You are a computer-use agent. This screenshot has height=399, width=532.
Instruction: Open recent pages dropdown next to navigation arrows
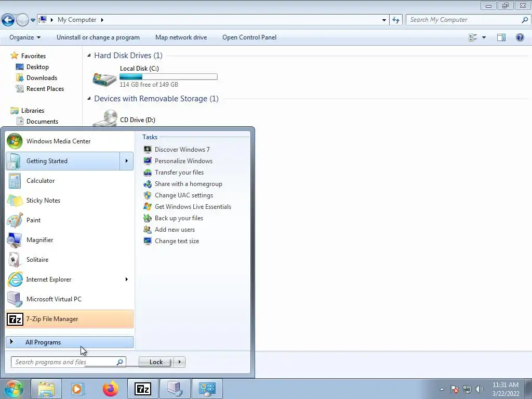tap(33, 20)
